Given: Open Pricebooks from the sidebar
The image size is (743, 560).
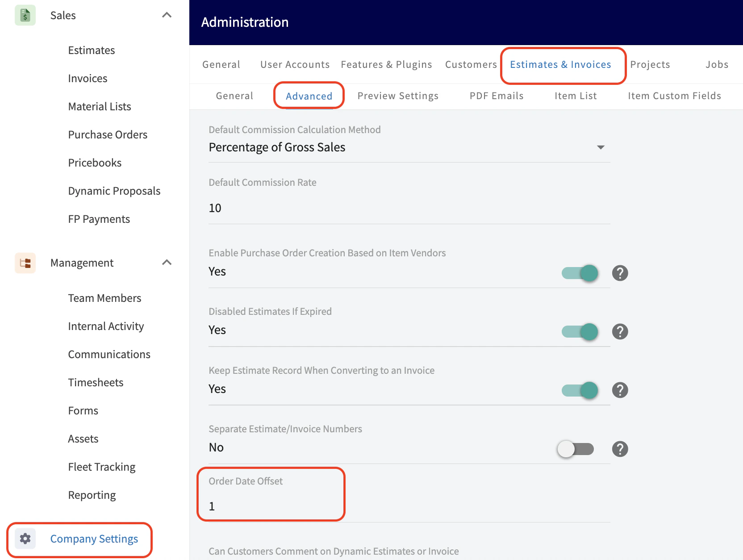Looking at the screenshot, I should [x=95, y=163].
